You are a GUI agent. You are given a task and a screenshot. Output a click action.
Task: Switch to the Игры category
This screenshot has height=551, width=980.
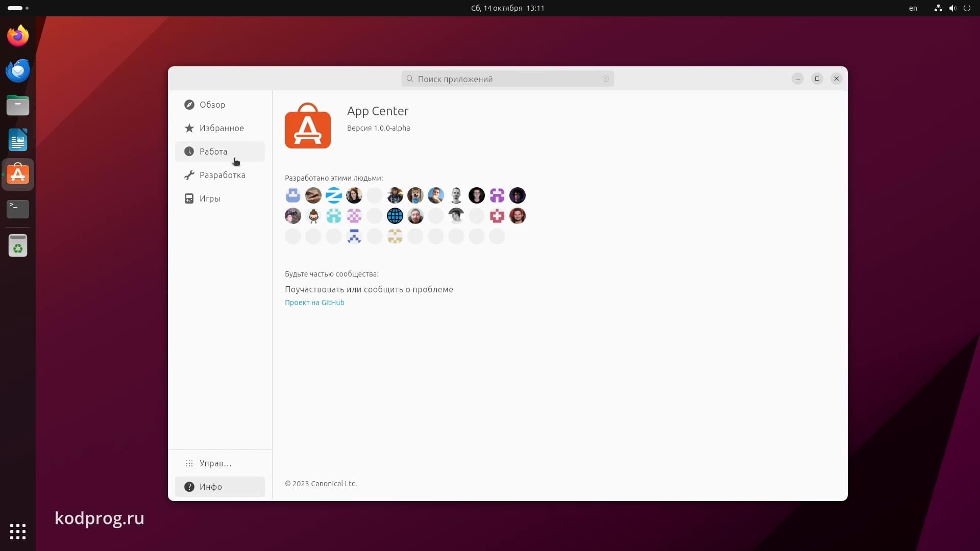(x=220, y=198)
